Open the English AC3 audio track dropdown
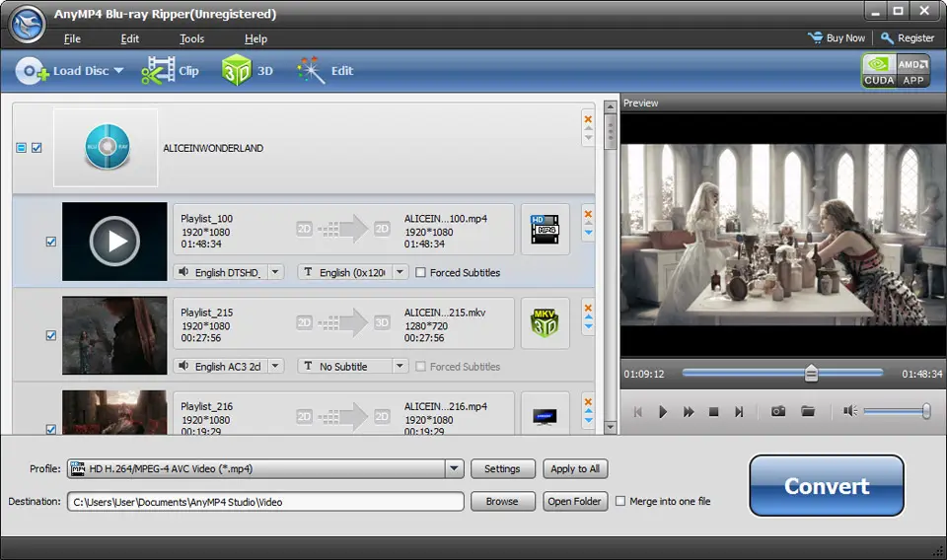Image resolution: width=947 pixels, height=560 pixels. pyautogui.click(x=275, y=367)
